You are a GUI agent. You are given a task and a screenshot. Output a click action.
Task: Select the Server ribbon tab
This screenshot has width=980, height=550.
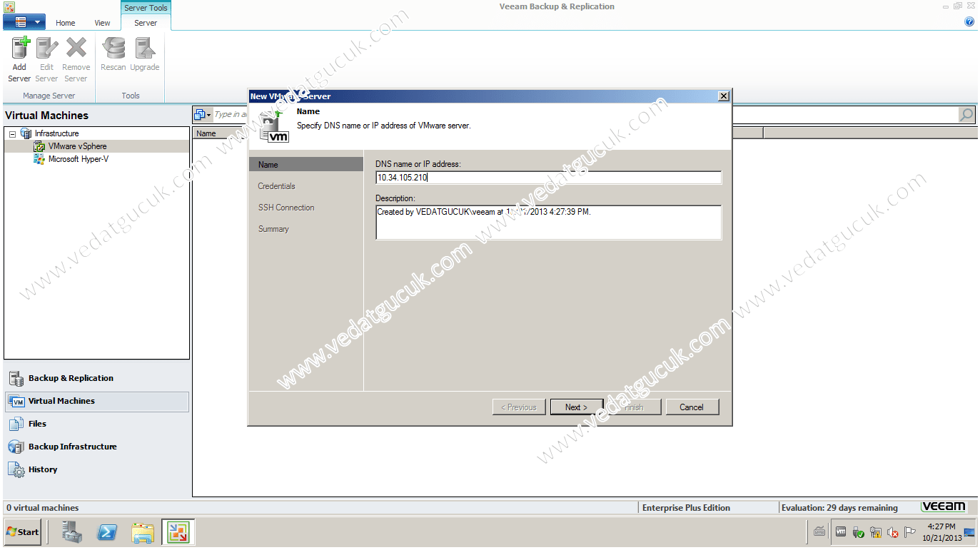click(146, 23)
